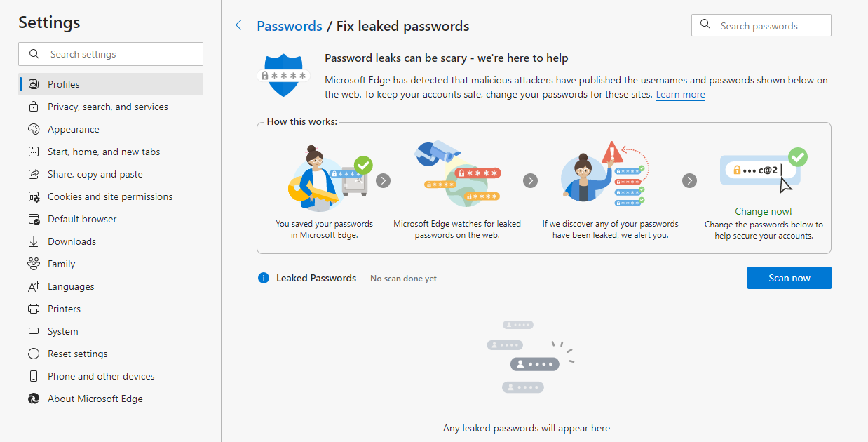
Task: Click the back arrow to return to Passwords
Action: point(240,25)
